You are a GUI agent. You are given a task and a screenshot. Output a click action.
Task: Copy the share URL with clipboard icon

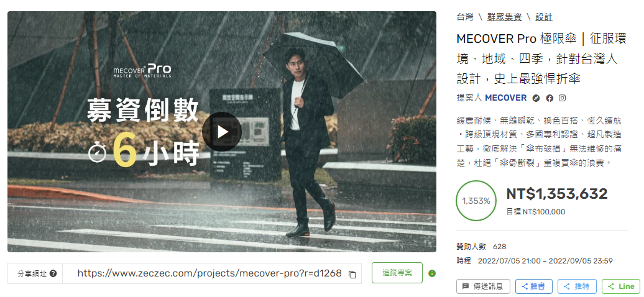point(352,275)
